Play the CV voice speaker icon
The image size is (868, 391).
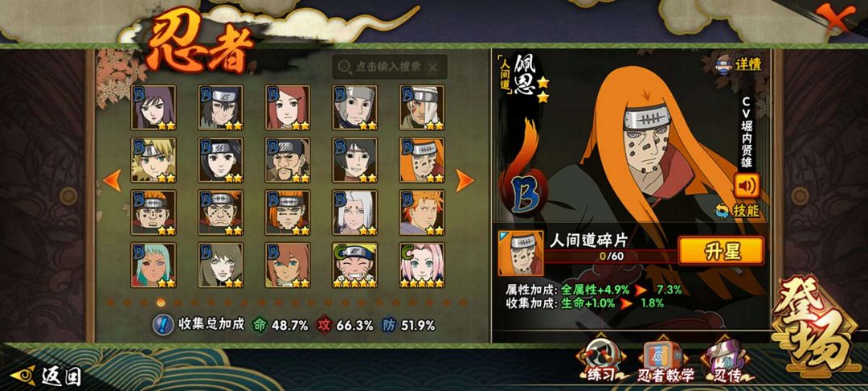click(x=746, y=186)
